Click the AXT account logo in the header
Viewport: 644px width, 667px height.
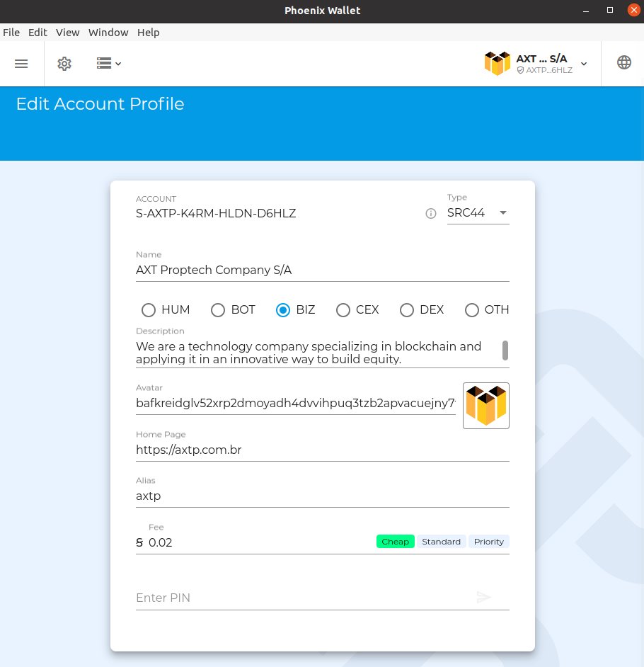(x=497, y=64)
